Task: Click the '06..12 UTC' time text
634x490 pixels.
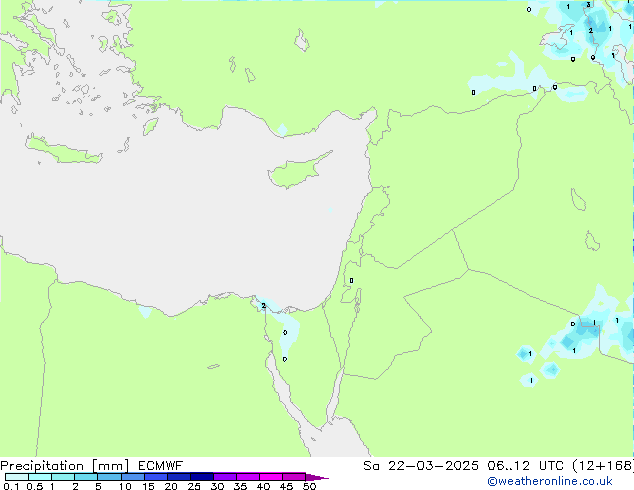Action: click(x=525, y=466)
